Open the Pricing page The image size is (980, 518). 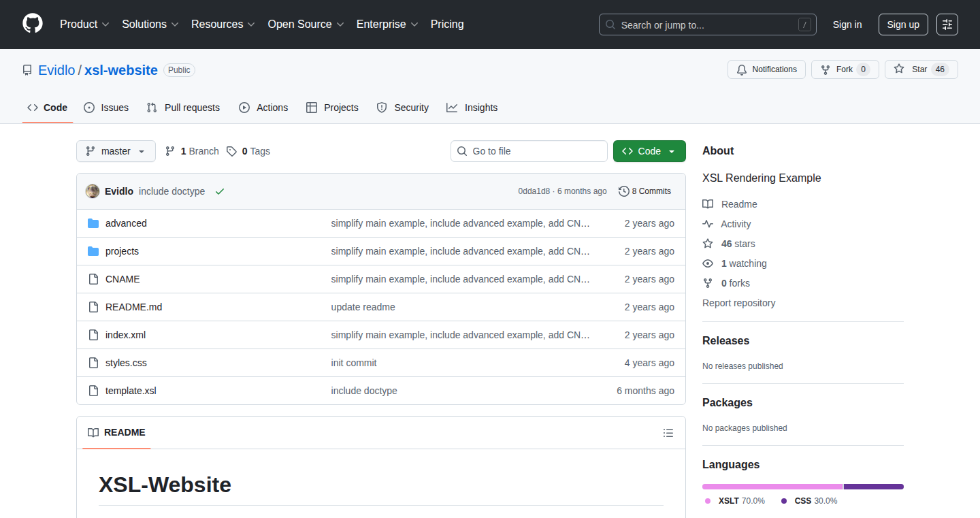(447, 25)
